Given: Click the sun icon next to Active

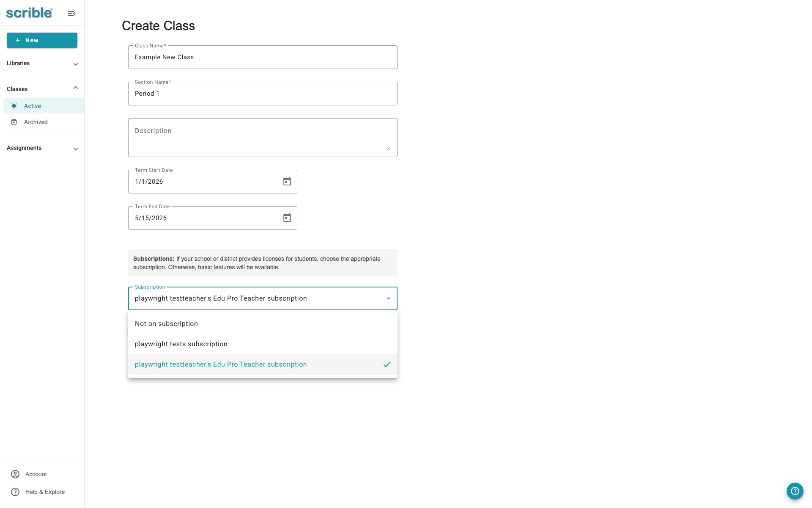Looking at the screenshot, I should tap(14, 106).
